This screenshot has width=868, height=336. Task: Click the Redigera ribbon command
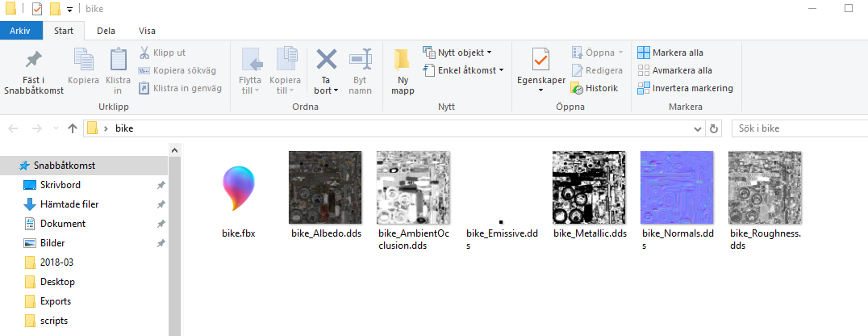point(597,70)
